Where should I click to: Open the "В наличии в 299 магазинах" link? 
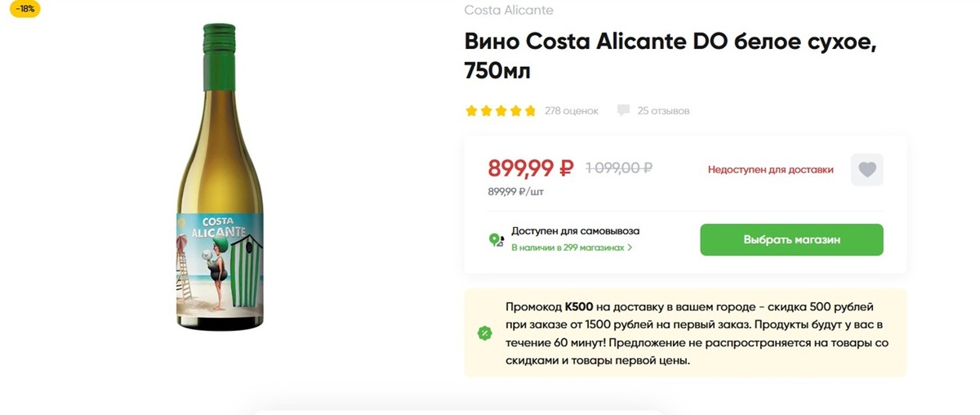pos(568,248)
